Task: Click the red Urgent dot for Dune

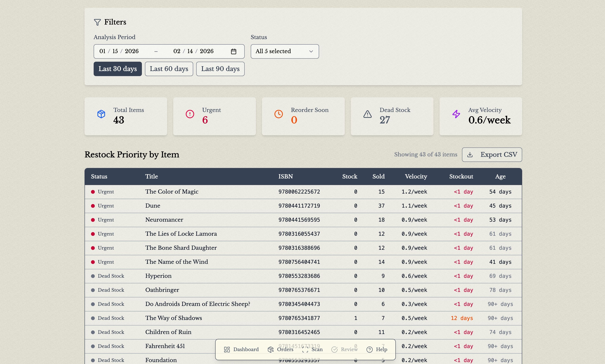Action: click(x=93, y=206)
